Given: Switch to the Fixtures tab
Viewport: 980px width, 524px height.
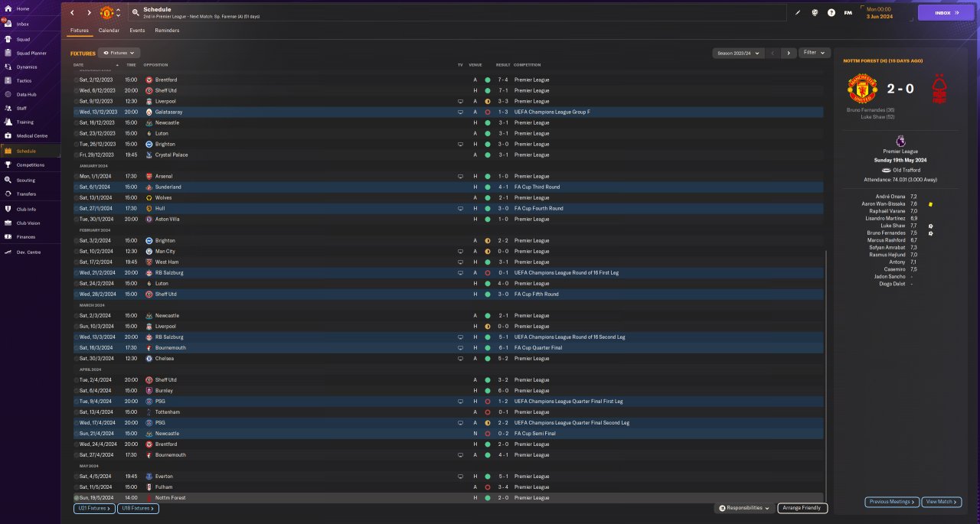Looking at the screenshot, I should pos(80,31).
